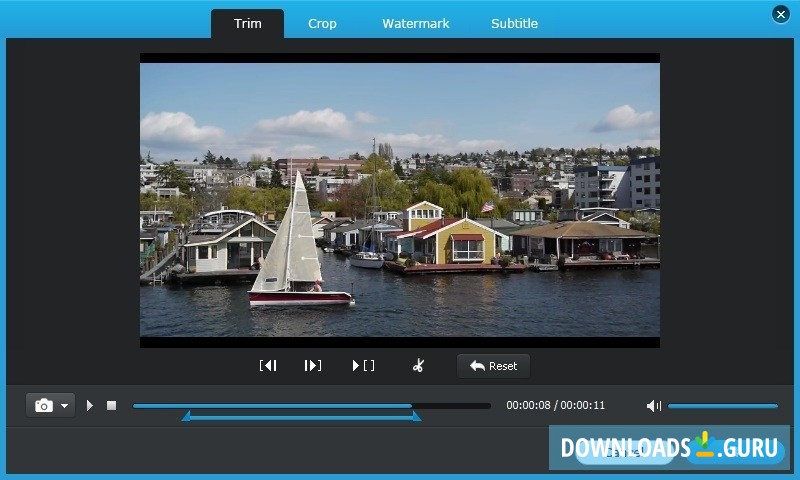
Task: Open the Subtitle tab
Action: (514, 23)
